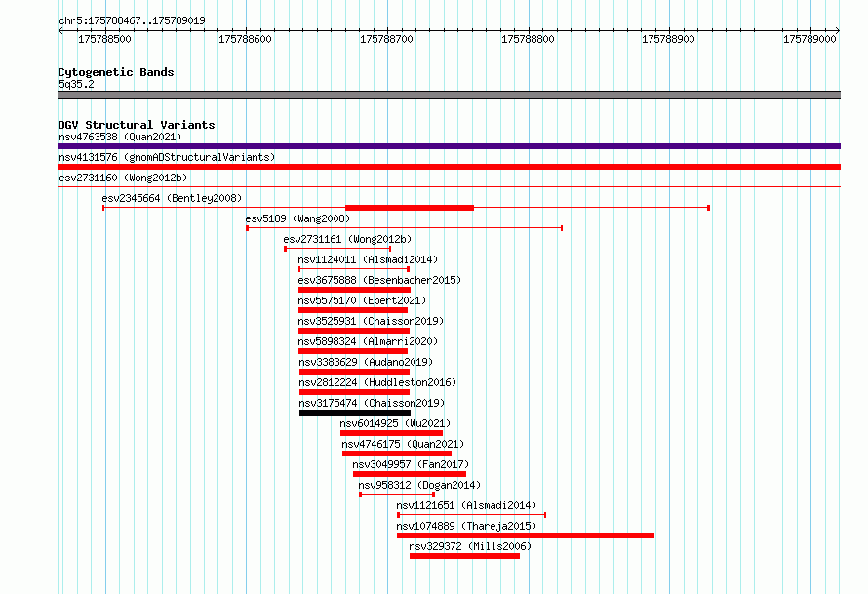Select the esv2731160 (Wong2012b) variant label
The image size is (868, 594).
point(123,178)
